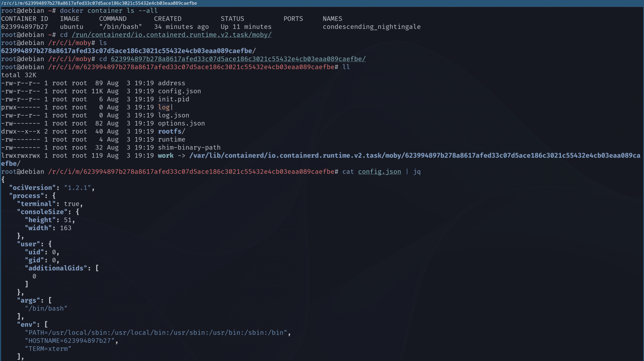Image resolution: width=644 pixels, height=361 pixels.
Task: Click the prwx------ permissions of log pipe
Action: tap(21, 107)
